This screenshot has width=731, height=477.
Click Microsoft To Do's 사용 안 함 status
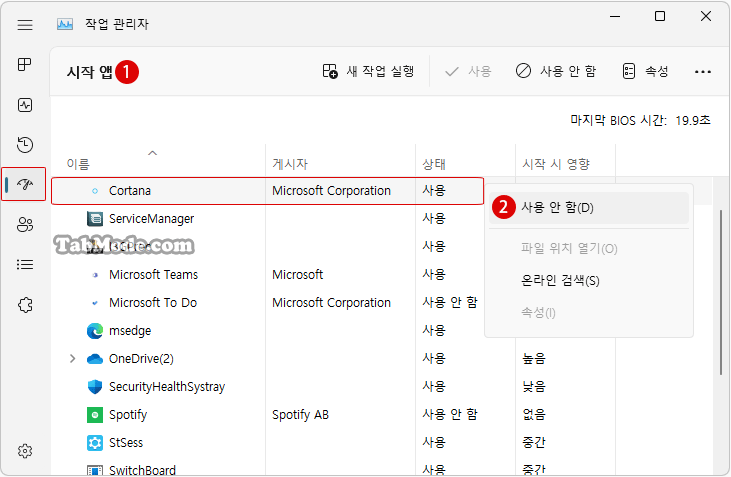pyautogui.click(x=450, y=302)
